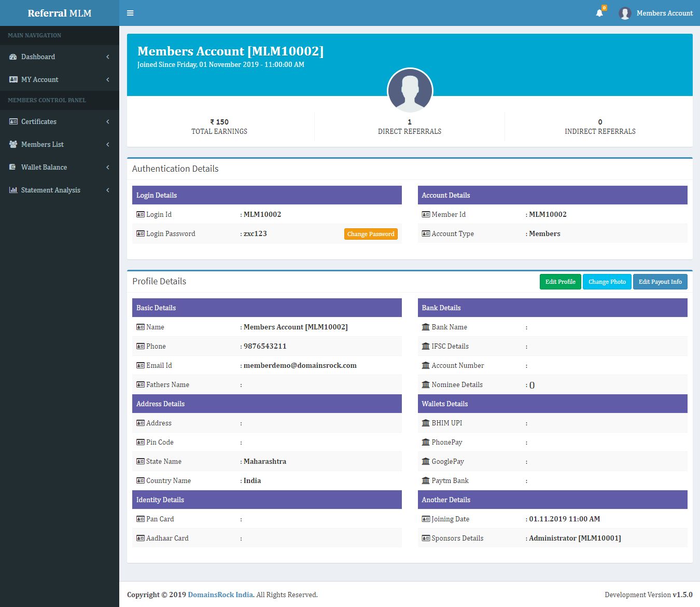Click the Change Password button
Image resolution: width=700 pixels, height=607 pixels.
pos(371,234)
